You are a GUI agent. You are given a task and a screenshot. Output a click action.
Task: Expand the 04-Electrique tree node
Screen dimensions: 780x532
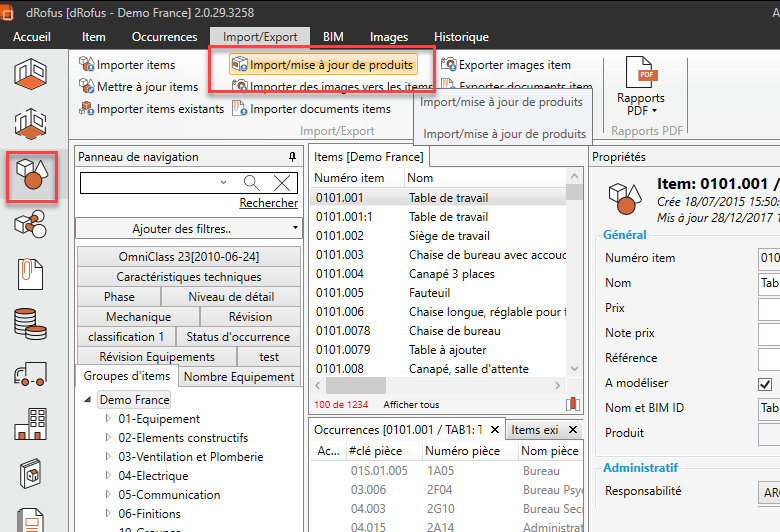coord(108,476)
